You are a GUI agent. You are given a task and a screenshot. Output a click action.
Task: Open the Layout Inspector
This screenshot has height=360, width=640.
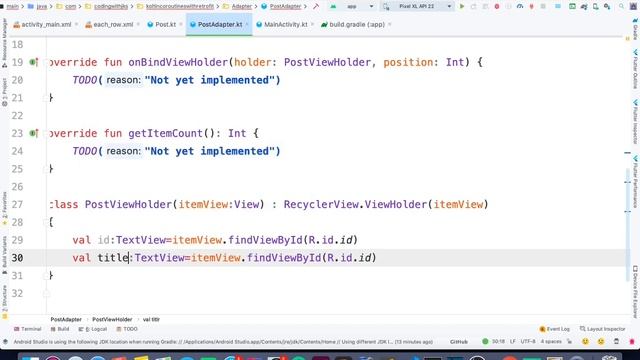tap(602, 329)
